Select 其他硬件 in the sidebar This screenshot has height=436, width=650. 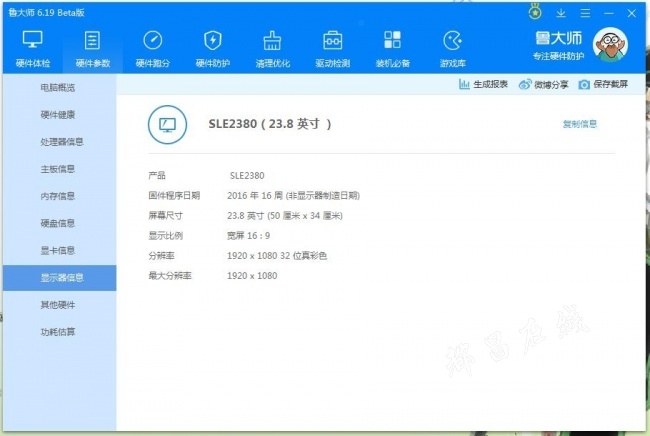pos(58,305)
